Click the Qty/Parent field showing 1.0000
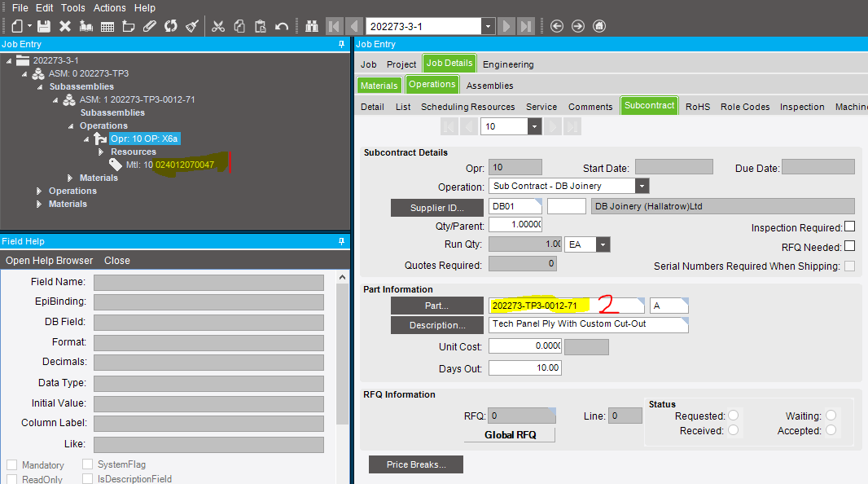Screen dimensions: 868x484 click(x=515, y=224)
